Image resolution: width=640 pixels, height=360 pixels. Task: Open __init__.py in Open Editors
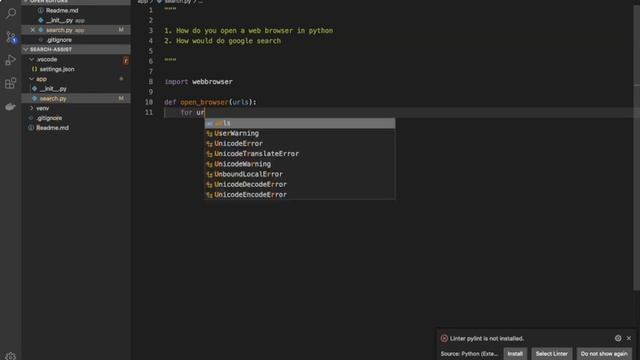click(65, 20)
